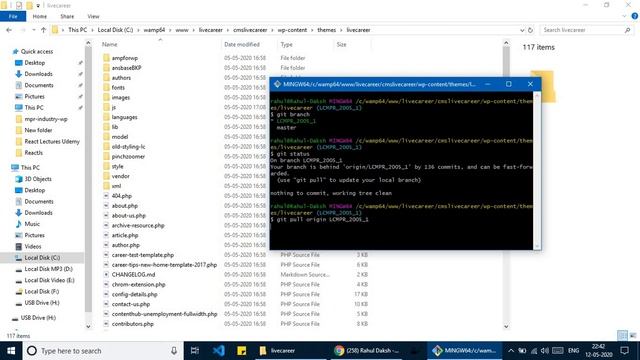Click the Git Bash terminal scrollbar

[537, 171]
